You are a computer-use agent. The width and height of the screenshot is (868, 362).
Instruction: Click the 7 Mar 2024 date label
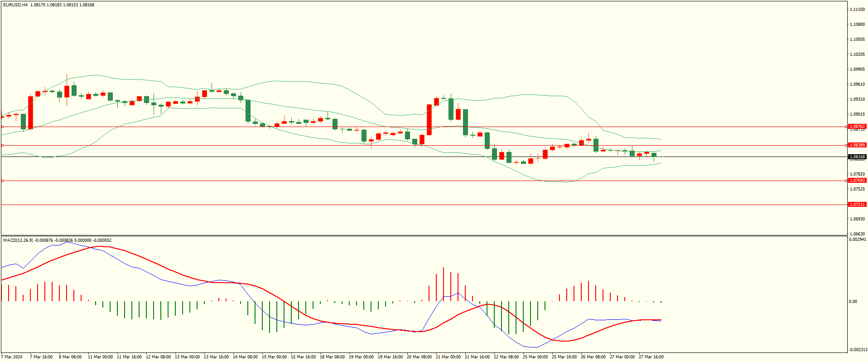(12, 357)
